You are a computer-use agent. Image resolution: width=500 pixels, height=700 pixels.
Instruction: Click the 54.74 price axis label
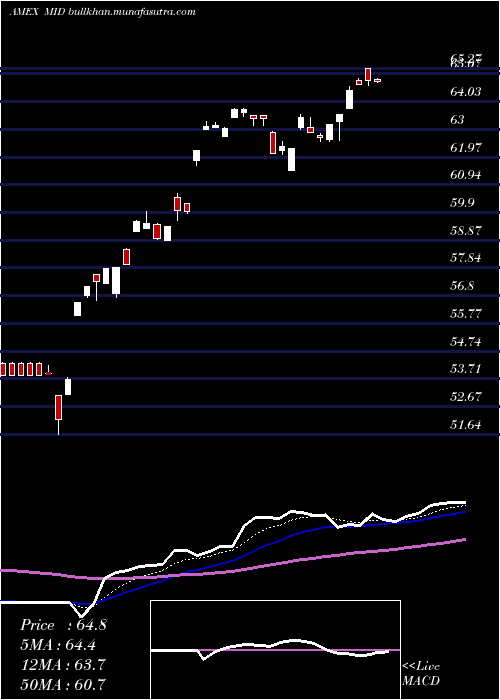pyautogui.click(x=466, y=342)
